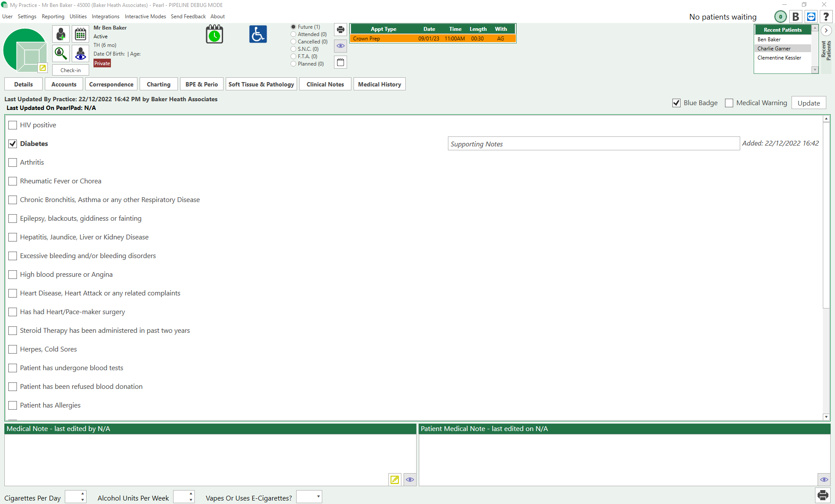The image size is (835, 504).
Task: Click the patient search magnifier icon
Action: pos(61,53)
